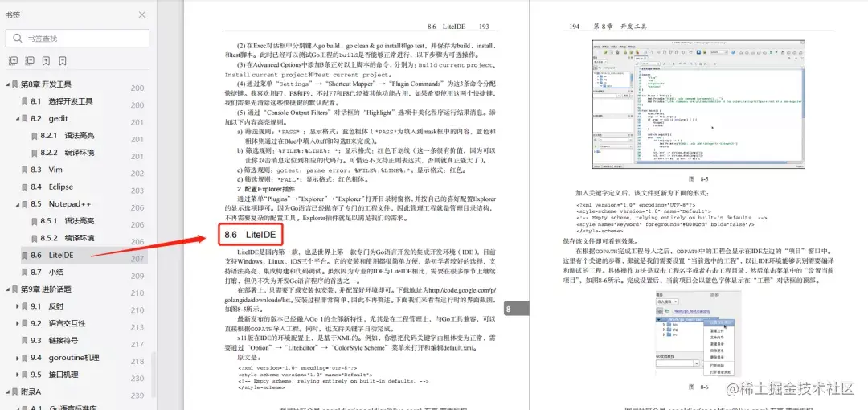Screen dimensions: 868x410
Task: Open bookmark 8.2 gedit
Action: 49,118
